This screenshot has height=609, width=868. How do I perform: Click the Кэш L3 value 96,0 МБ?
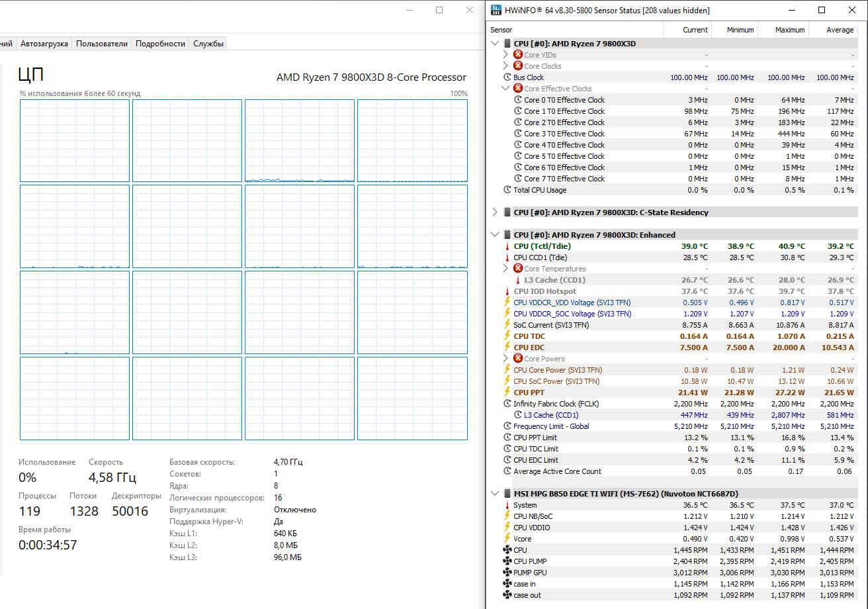(x=288, y=557)
